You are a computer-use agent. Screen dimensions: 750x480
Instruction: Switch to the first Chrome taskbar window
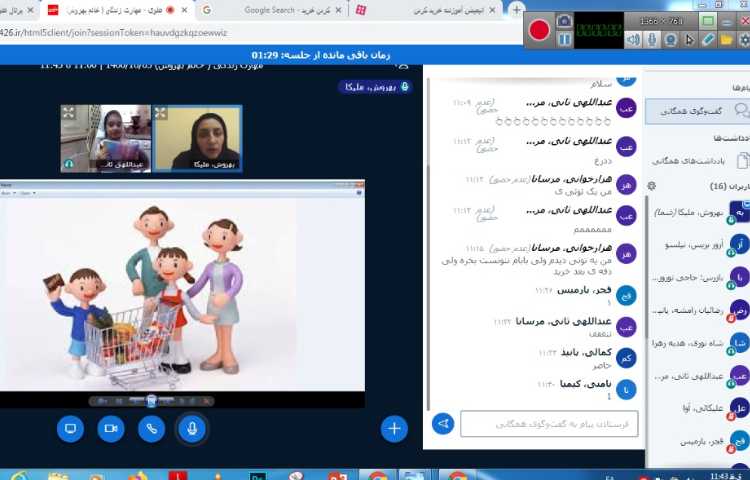[x=378, y=476]
